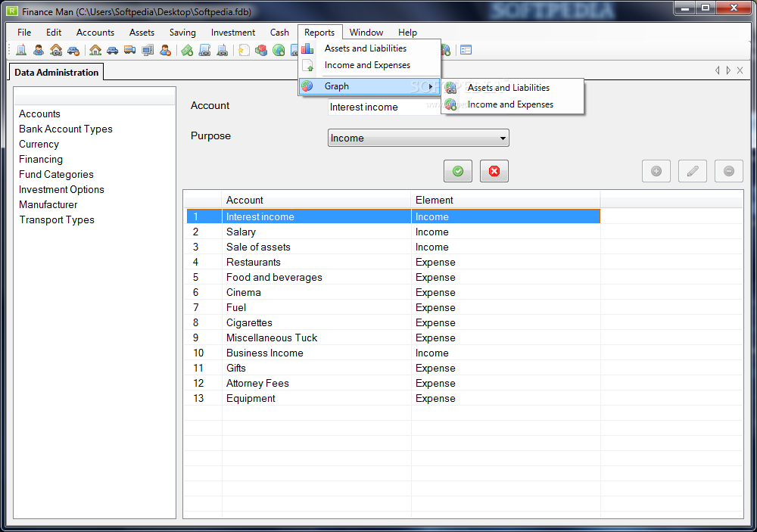Open the Accounts menu
757x532 pixels.
tap(95, 33)
